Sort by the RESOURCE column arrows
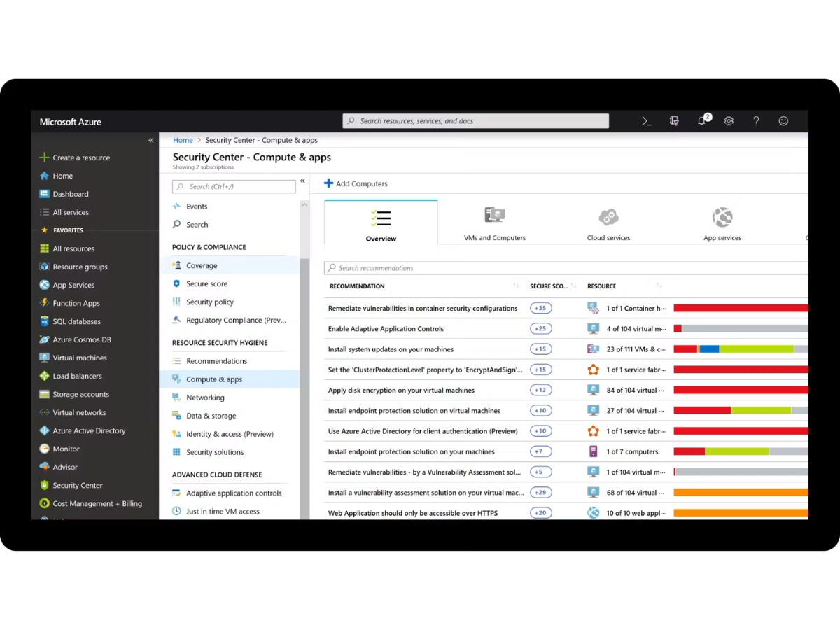 659,286
